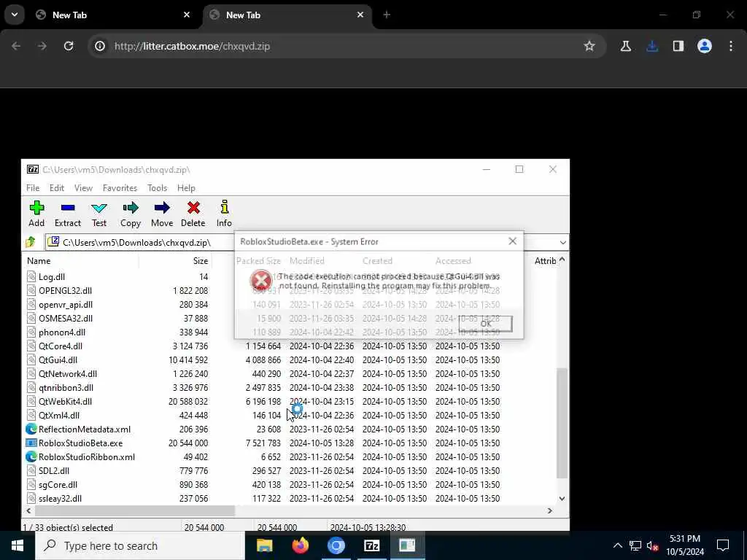Viewport: 747px width, 560px height.
Task: Launch Firefox from the taskbar
Action: pos(300,545)
